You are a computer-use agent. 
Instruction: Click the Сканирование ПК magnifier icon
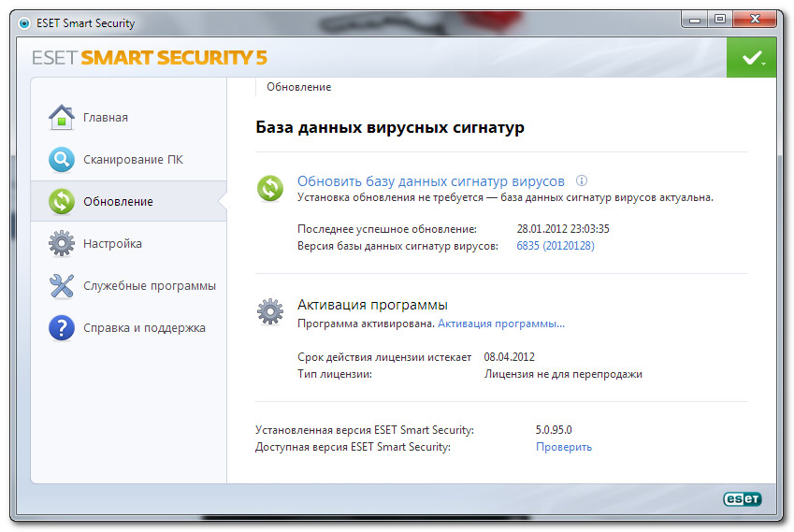pyautogui.click(x=62, y=160)
